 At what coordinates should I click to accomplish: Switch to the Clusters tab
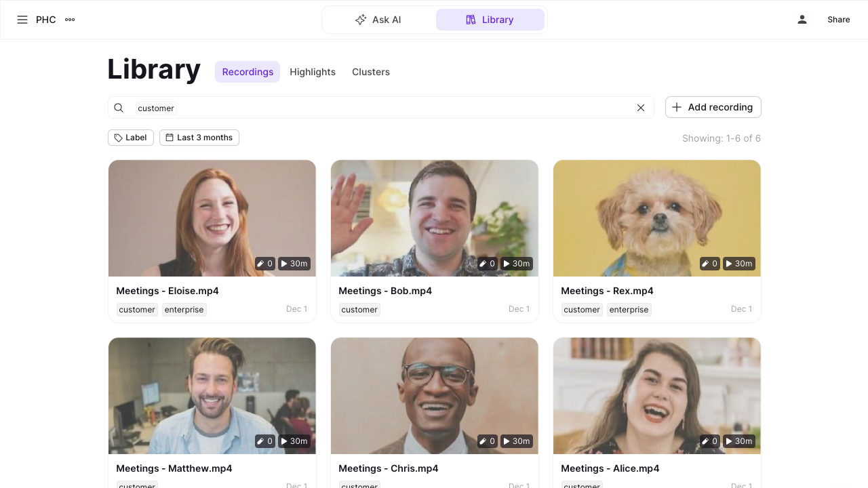pos(371,72)
